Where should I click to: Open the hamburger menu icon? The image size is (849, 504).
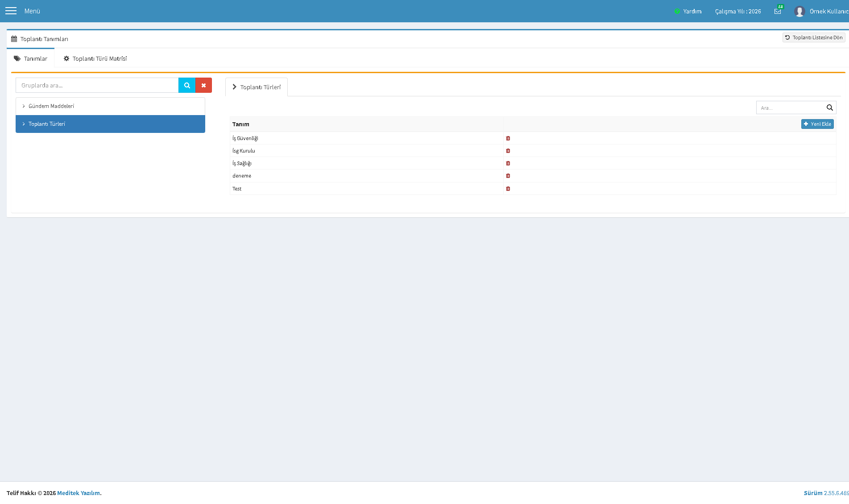coord(11,11)
